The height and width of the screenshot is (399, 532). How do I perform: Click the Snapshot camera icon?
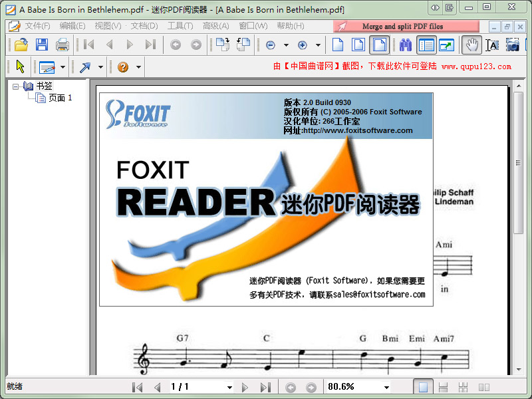tap(513, 45)
